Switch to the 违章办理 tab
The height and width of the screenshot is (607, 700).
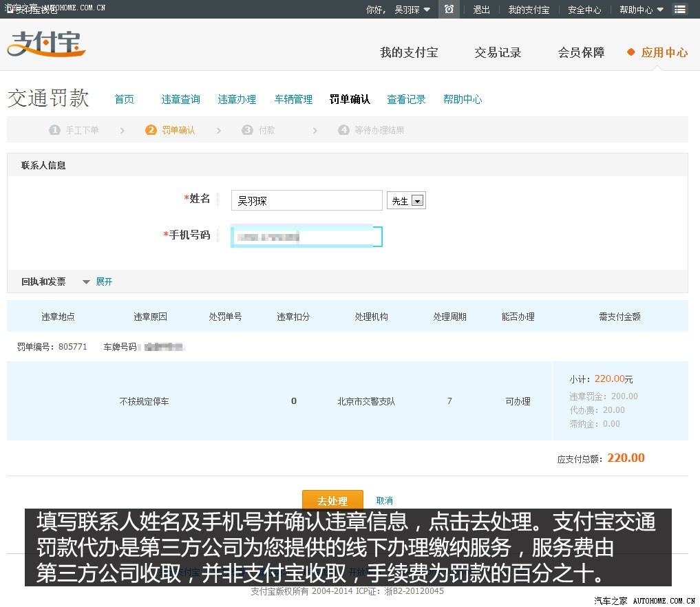(x=237, y=99)
